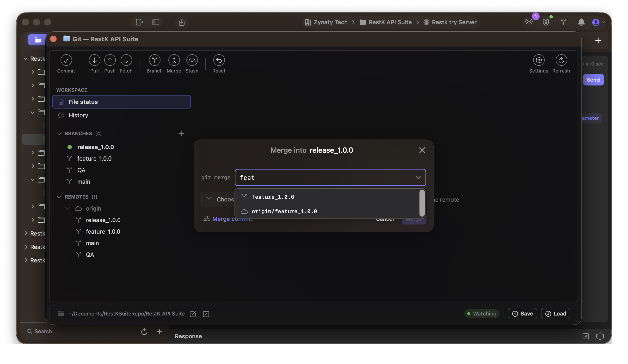Add a new branch with plus icon

coord(181,134)
